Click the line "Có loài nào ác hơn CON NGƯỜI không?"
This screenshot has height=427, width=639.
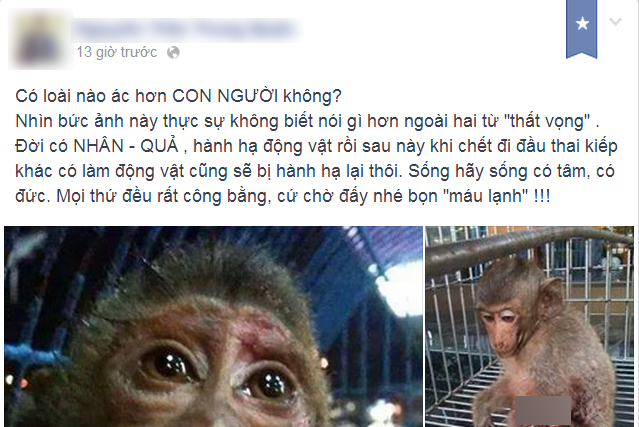pyautogui.click(x=178, y=96)
